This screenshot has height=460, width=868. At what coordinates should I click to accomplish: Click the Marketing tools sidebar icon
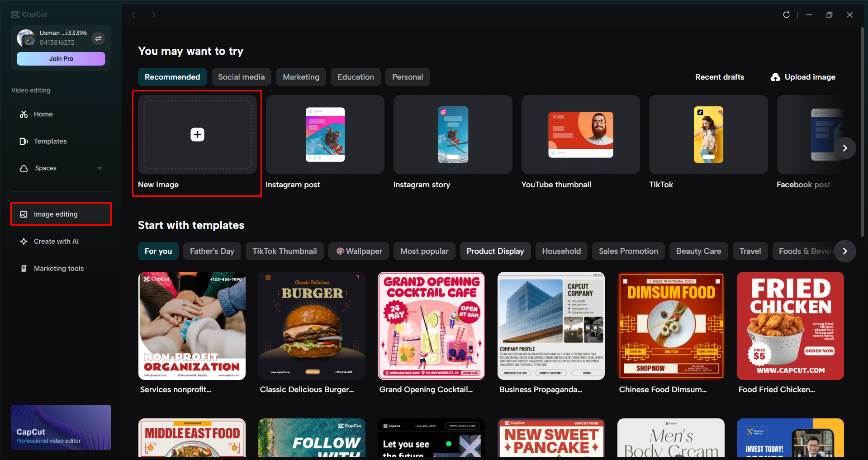click(24, 268)
